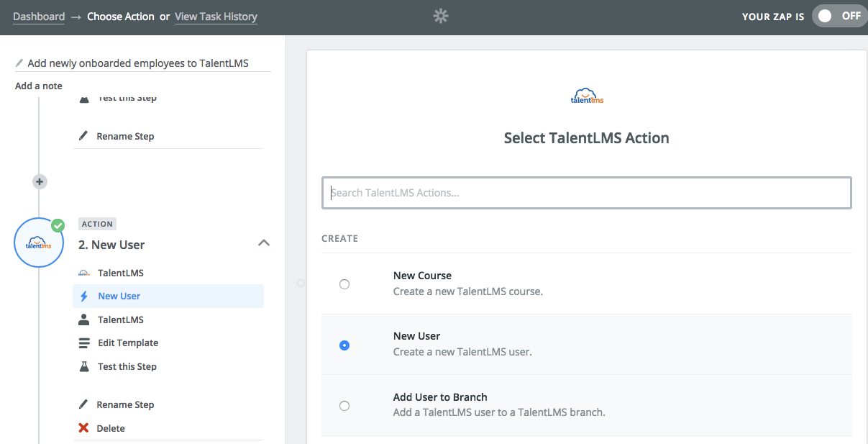Viewport: 868px width, 444px height.
Task: Click 'Create a new TalentLMS user.' description
Action: pyautogui.click(x=462, y=352)
